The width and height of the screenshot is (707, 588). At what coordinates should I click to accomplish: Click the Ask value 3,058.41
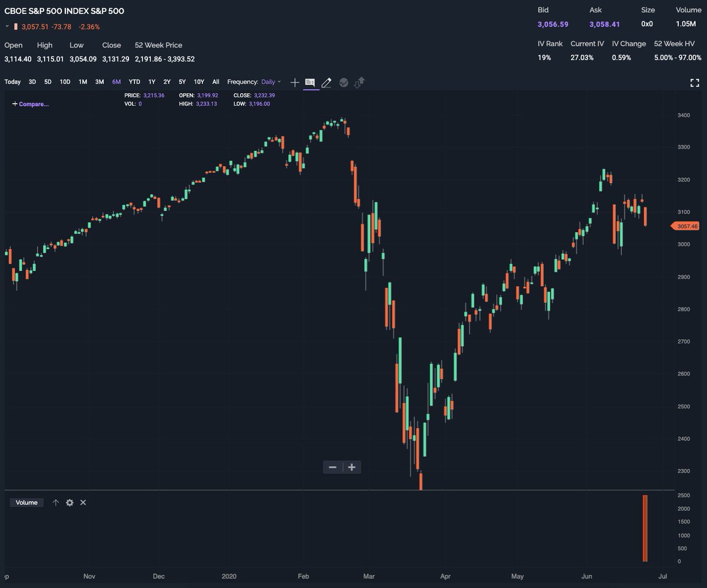pos(604,24)
